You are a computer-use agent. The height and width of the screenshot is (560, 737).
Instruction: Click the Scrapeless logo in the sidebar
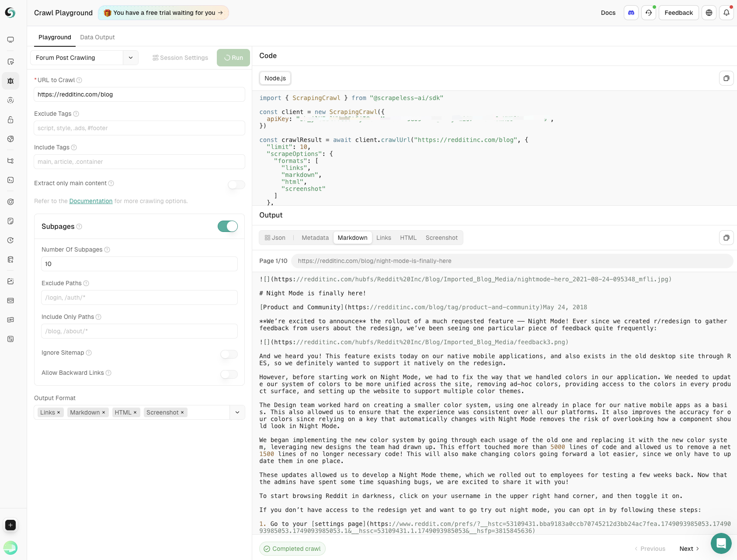click(10, 13)
